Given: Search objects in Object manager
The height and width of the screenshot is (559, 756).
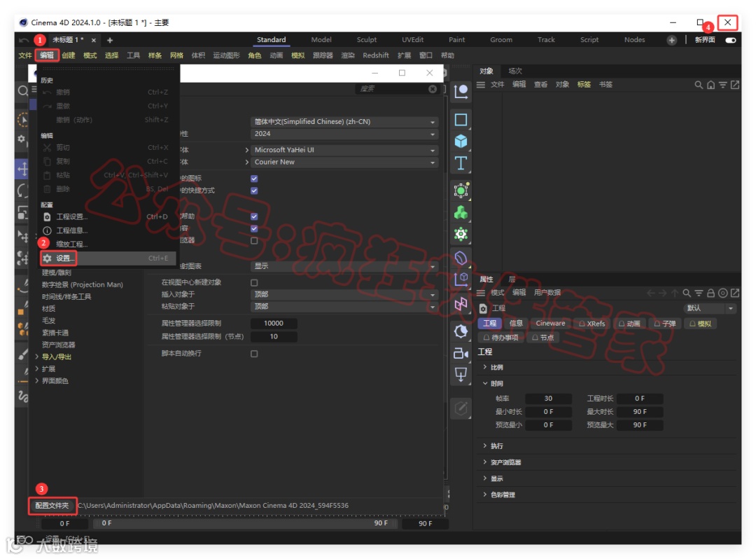Looking at the screenshot, I should tap(698, 85).
